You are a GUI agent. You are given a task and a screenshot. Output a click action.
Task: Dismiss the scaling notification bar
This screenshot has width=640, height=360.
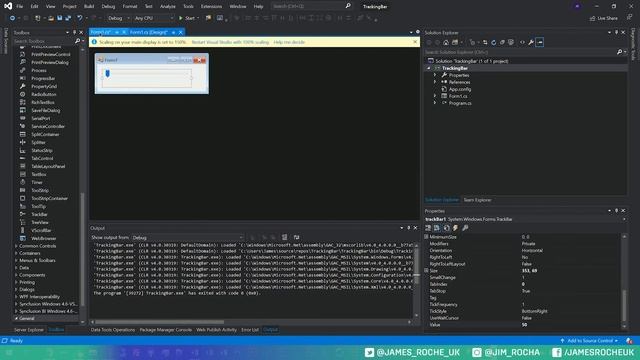[x=415, y=42]
